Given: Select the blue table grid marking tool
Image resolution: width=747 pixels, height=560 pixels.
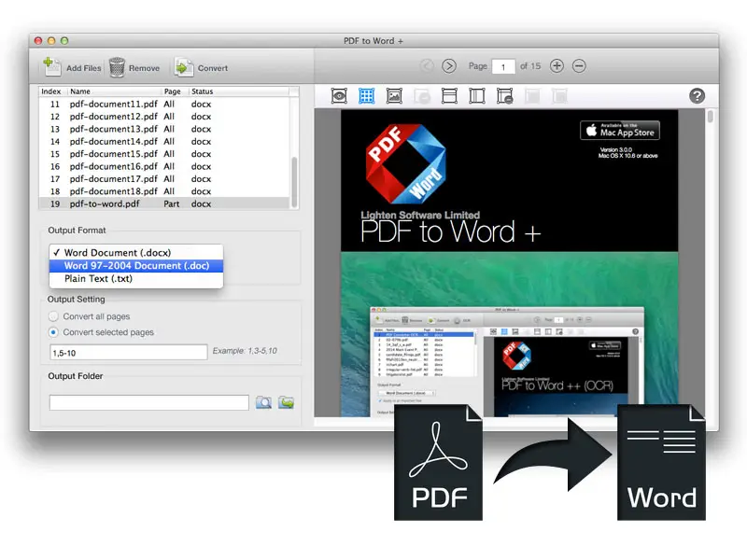Looking at the screenshot, I should [366, 96].
